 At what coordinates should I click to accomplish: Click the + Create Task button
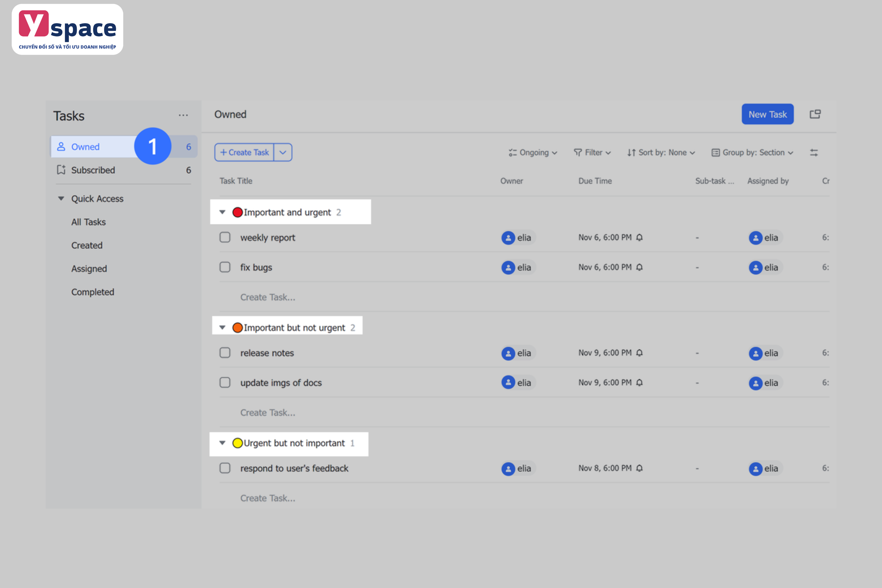(x=244, y=152)
